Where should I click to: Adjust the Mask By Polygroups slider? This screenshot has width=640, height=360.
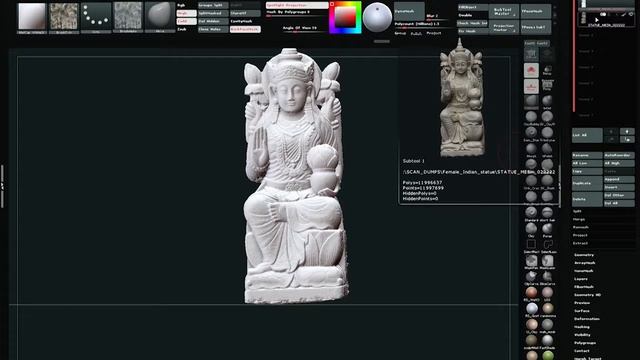297,13
